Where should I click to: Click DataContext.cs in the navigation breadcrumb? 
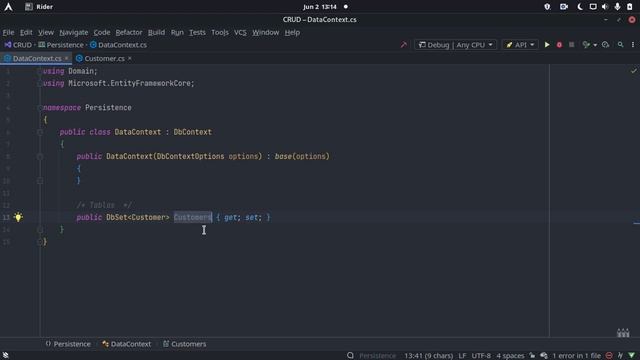(x=118, y=45)
